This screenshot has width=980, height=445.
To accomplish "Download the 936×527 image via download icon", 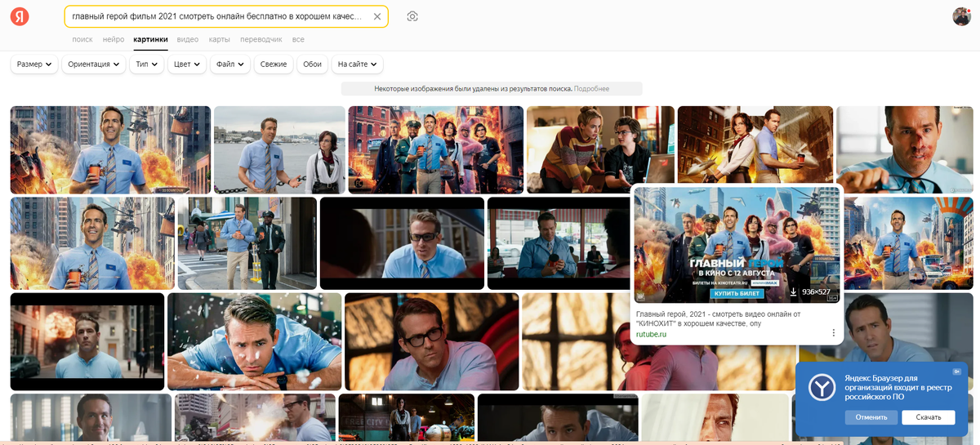I will pyautogui.click(x=792, y=291).
